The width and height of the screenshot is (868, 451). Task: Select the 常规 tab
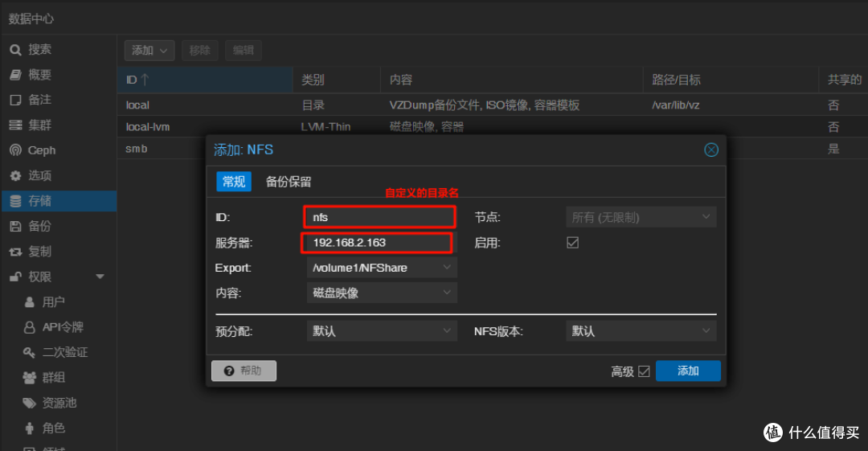click(234, 182)
